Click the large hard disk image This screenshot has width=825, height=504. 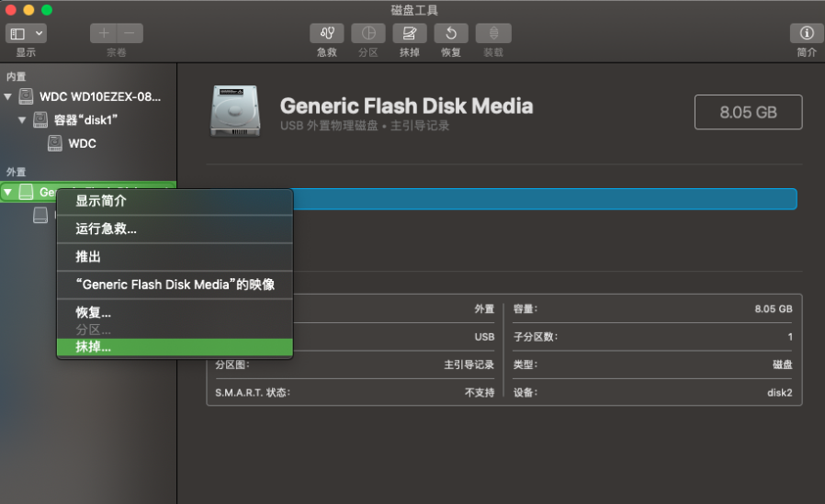click(x=235, y=111)
